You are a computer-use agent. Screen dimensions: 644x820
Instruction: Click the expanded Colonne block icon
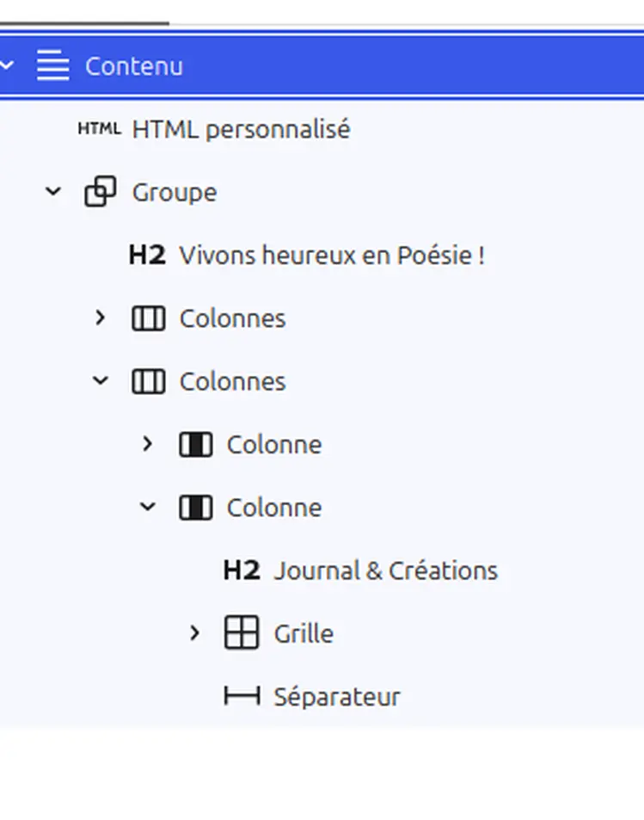(195, 508)
